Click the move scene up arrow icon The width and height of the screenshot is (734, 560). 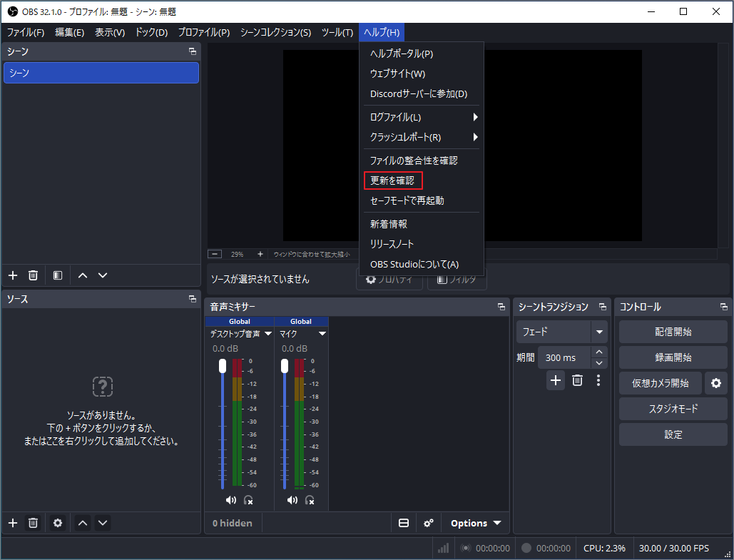(82, 275)
